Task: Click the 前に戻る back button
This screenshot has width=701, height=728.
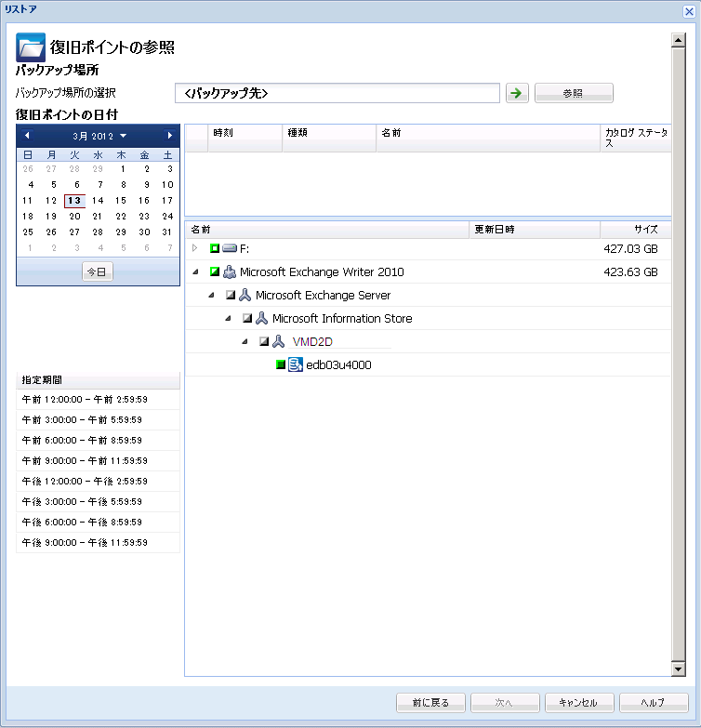Action: click(x=430, y=703)
